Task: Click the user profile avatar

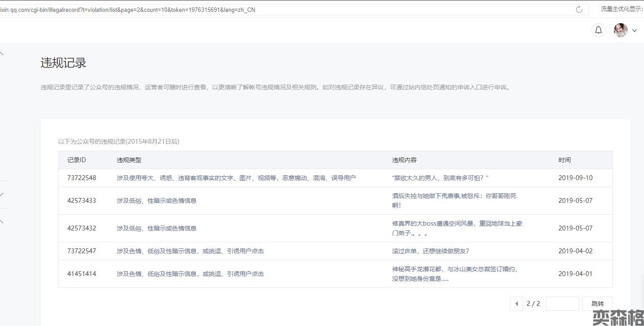Action: point(620,30)
